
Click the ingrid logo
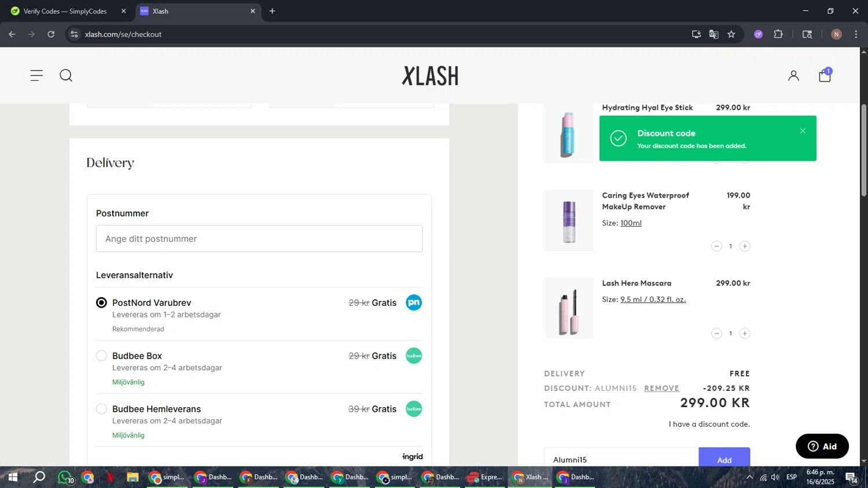413,457
